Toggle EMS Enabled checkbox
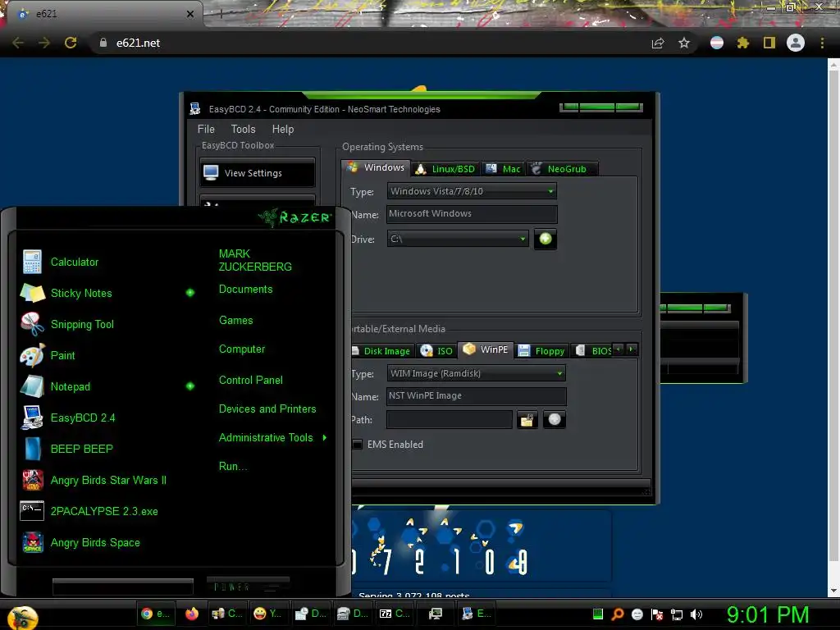This screenshot has height=630, width=840. [x=358, y=444]
